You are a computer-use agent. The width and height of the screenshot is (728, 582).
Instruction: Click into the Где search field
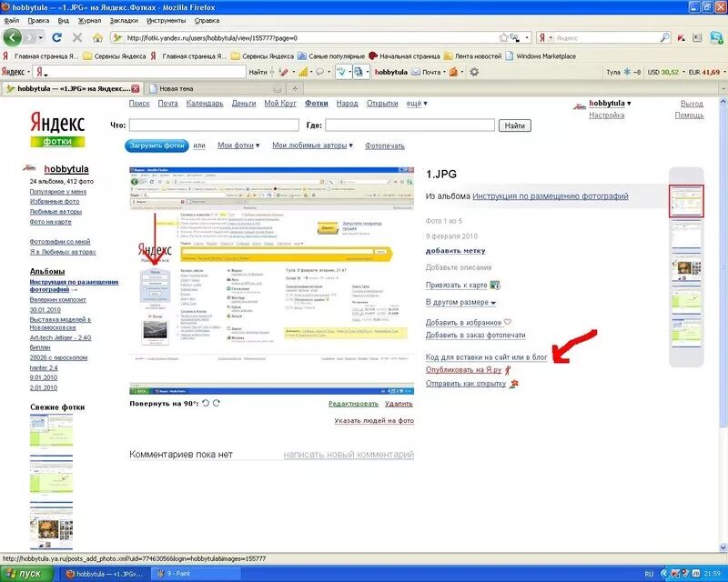pos(409,125)
